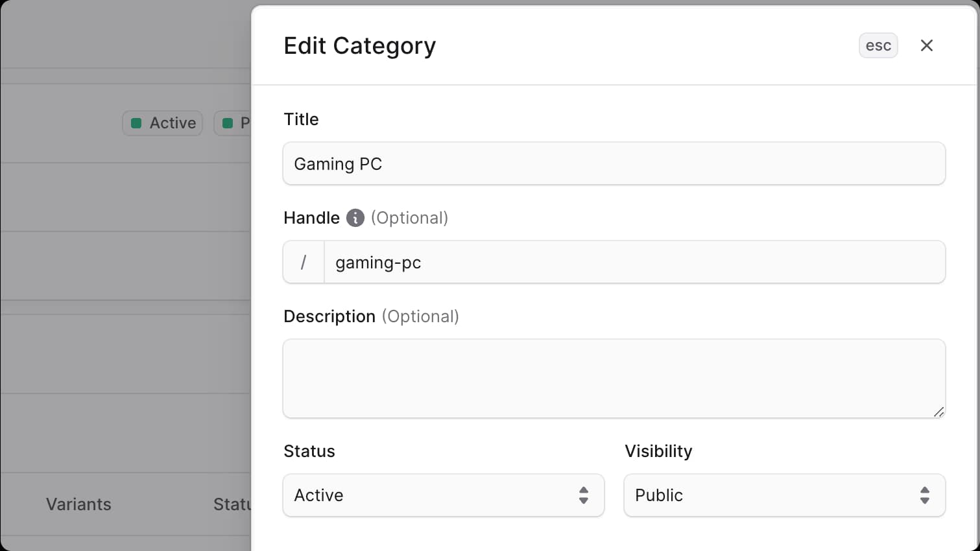
Task: Click inside the empty Description textarea
Action: 614,378
